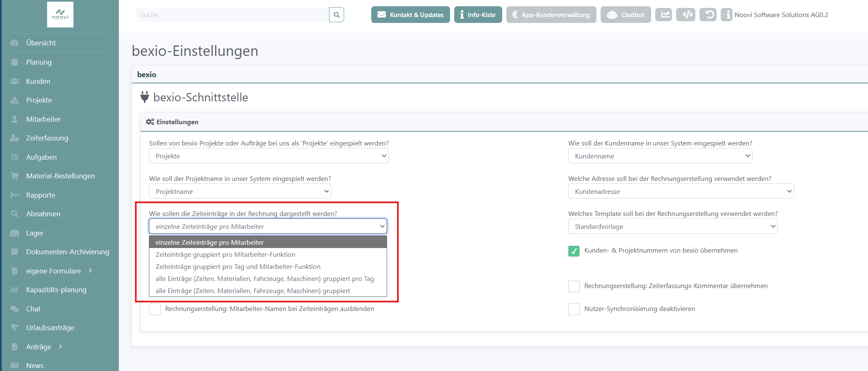Open Planung in the sidebar
Viewport: 868px width, 371px height.
[39, 62]
